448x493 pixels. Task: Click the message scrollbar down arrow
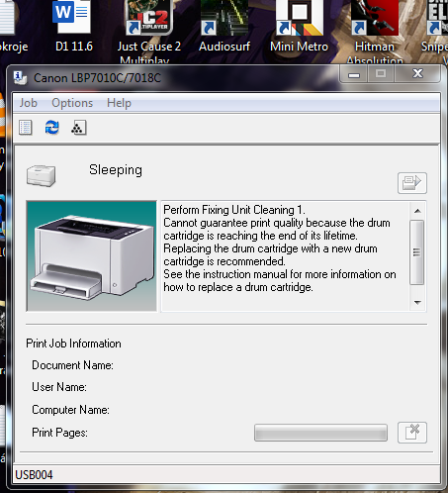[x=417, y=302]
